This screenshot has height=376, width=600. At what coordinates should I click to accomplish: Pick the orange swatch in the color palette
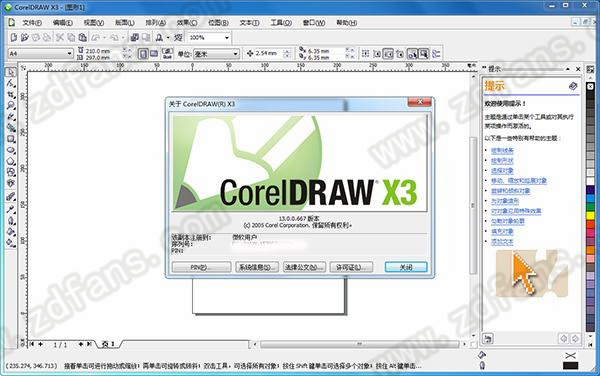pyautogui.click(x=590, y=250)
